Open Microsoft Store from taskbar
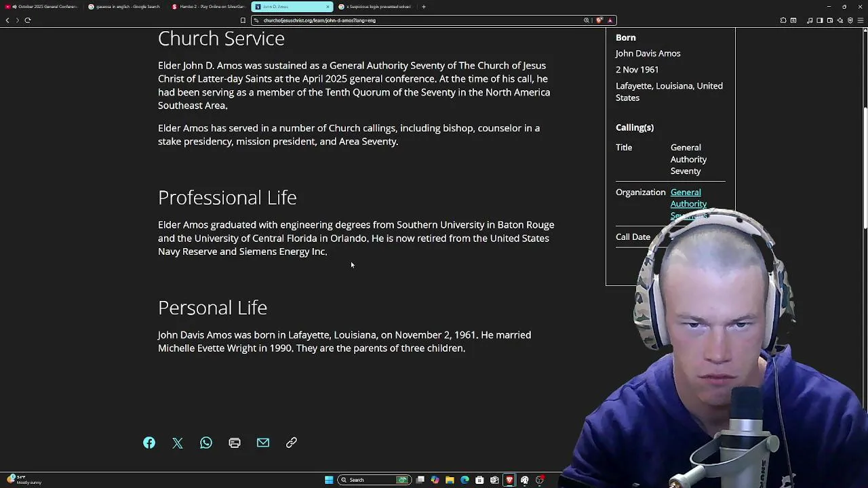868x488 pixels. click(x=479, y=480)
